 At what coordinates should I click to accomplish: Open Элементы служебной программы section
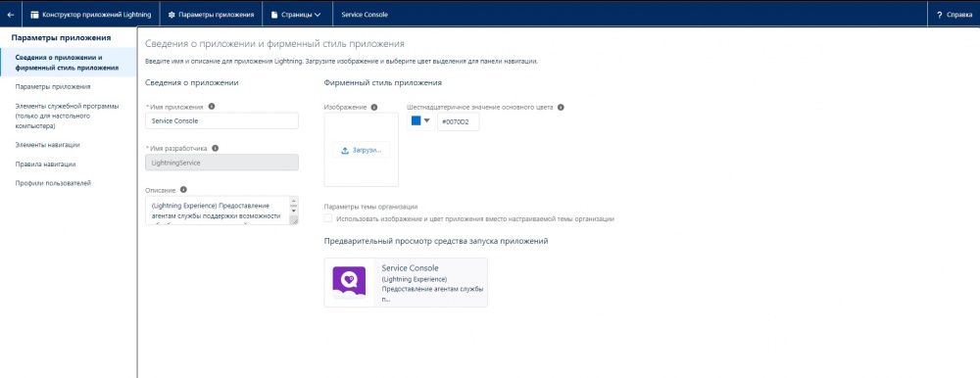point(67,117)
